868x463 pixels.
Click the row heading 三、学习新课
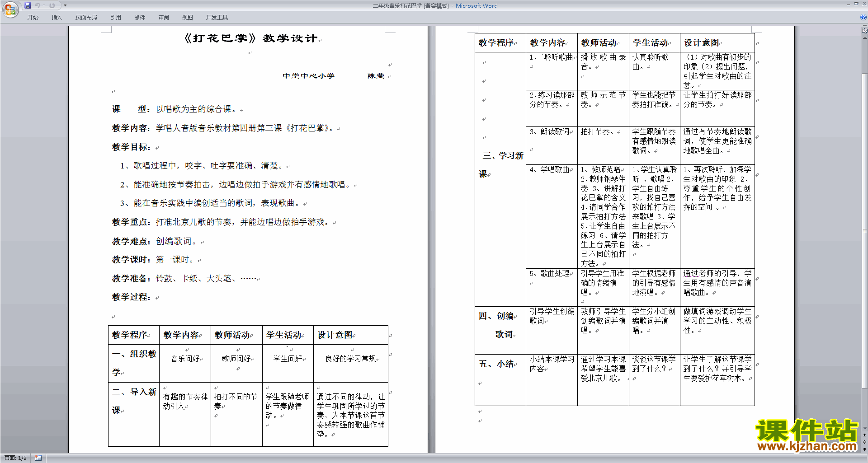point(501,165)
